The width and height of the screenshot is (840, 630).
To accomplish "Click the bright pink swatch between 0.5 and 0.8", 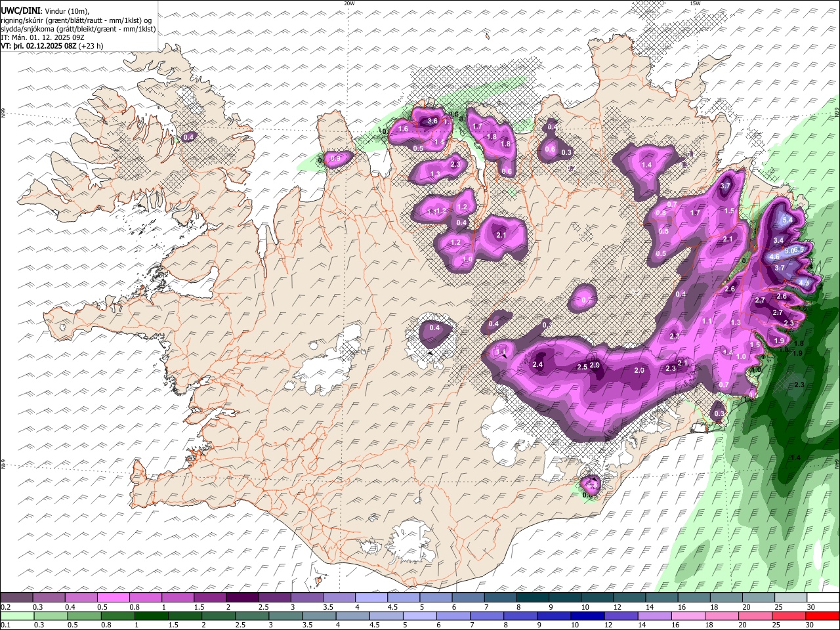I will pyautogui.click(x=113, y=598).
